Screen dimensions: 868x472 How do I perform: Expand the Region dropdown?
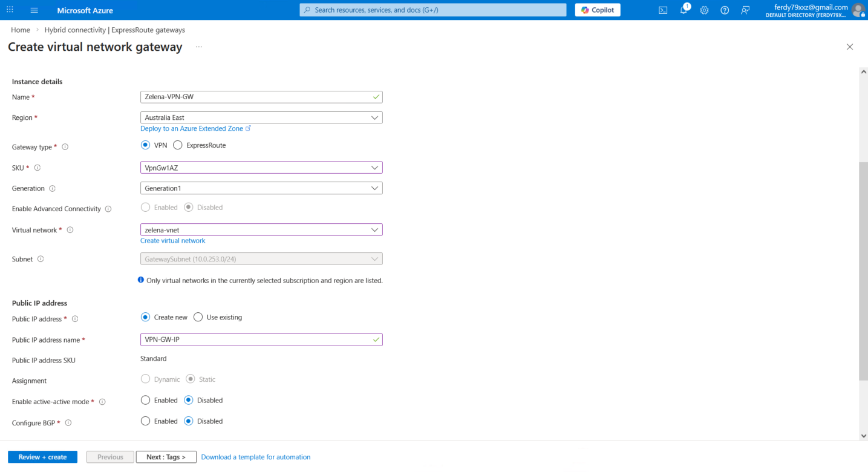tap(261, 117)
